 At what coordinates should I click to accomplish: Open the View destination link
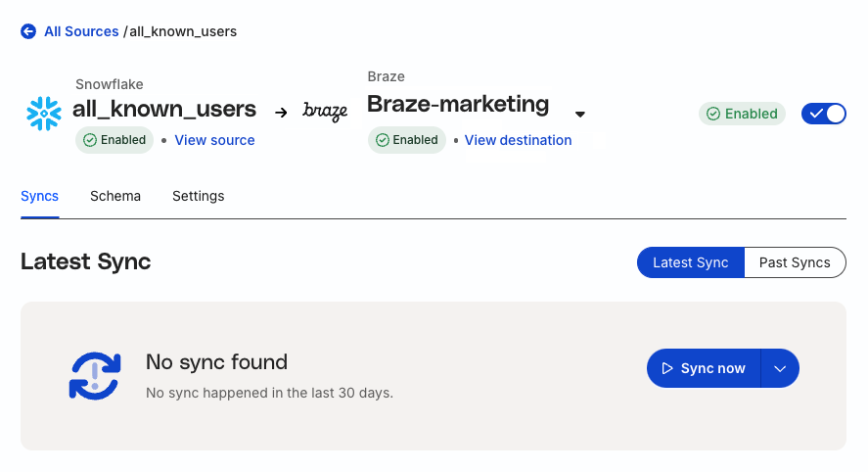pyautogui.click(x=518, y=140)
